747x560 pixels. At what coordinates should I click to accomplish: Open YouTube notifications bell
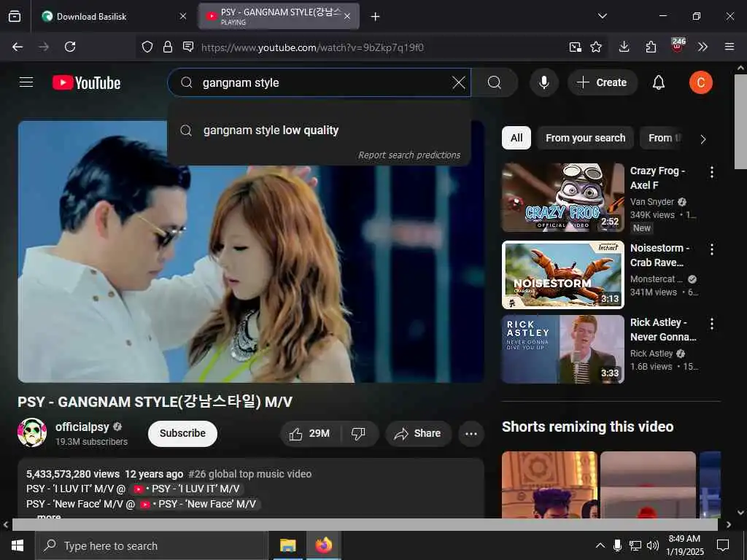[659, 82]
